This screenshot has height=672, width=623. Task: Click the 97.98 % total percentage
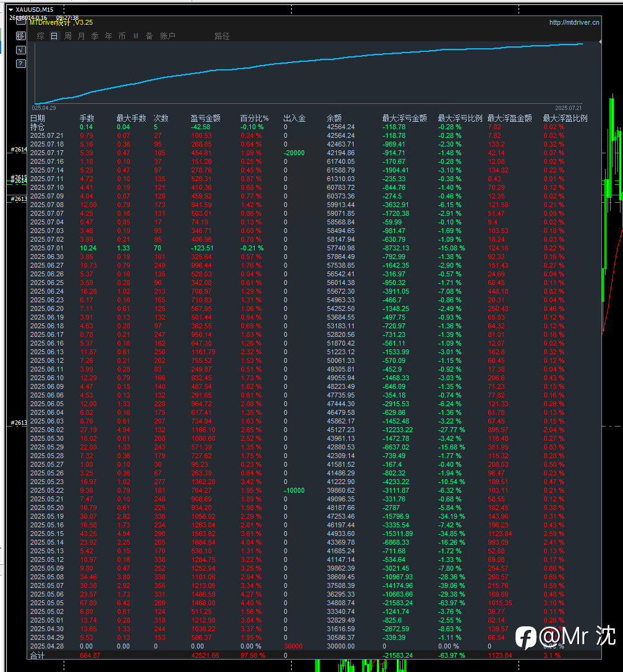(x=252, y=655)
